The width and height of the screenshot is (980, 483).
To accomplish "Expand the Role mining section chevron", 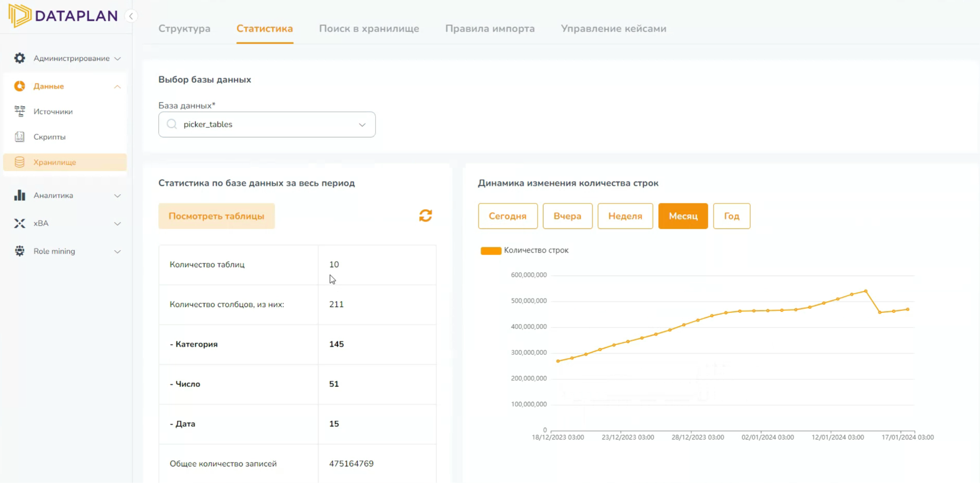I will (117, 252).
